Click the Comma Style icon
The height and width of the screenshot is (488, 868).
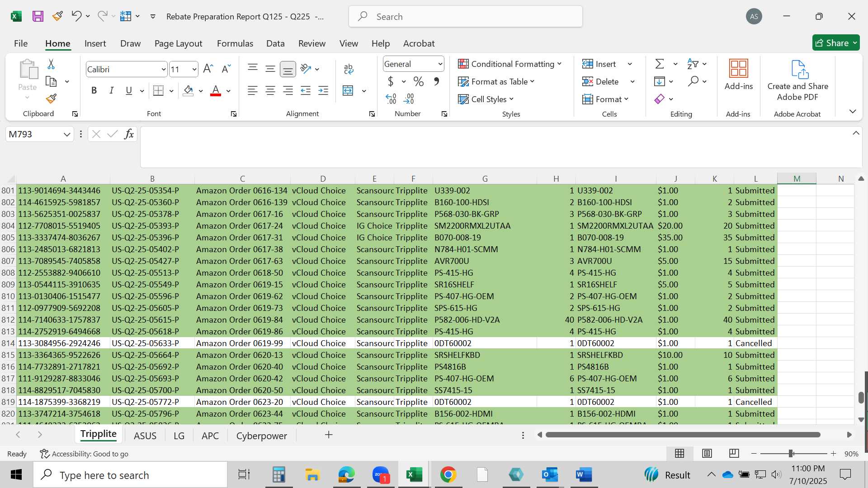(436, 81)
